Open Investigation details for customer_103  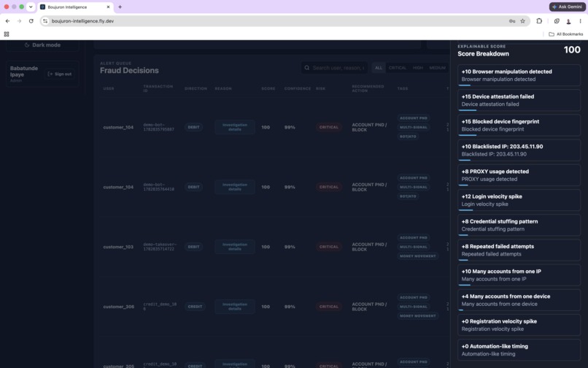[235, 247]
